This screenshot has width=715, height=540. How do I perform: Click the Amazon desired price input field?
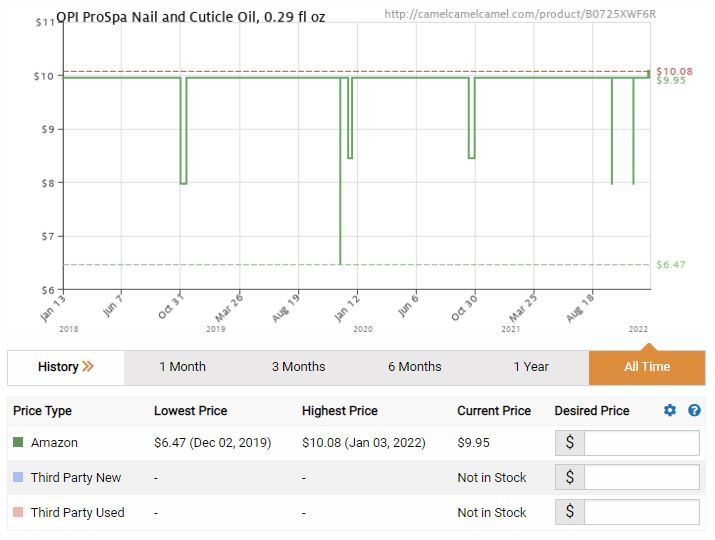pos(642,442)
